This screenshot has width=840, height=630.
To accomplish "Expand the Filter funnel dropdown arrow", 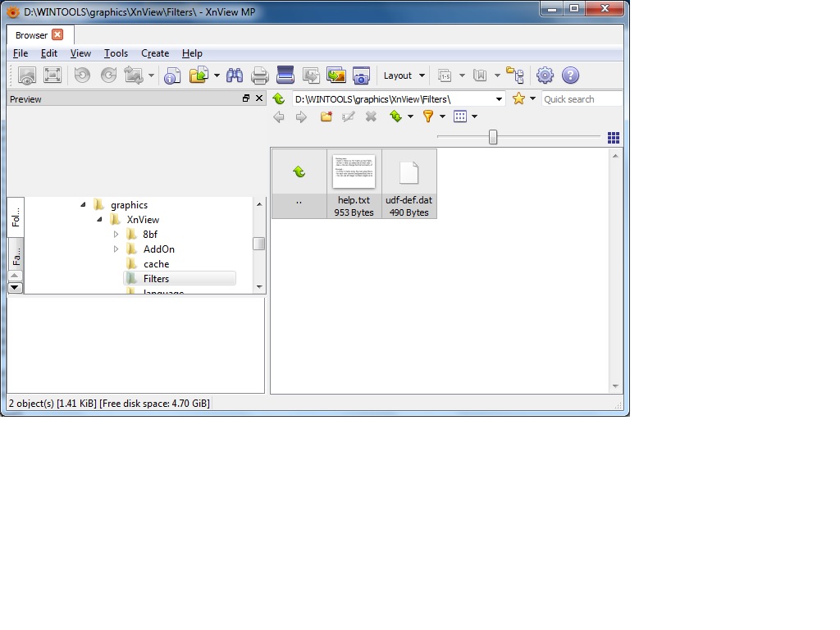I will [x=442, y=116].
